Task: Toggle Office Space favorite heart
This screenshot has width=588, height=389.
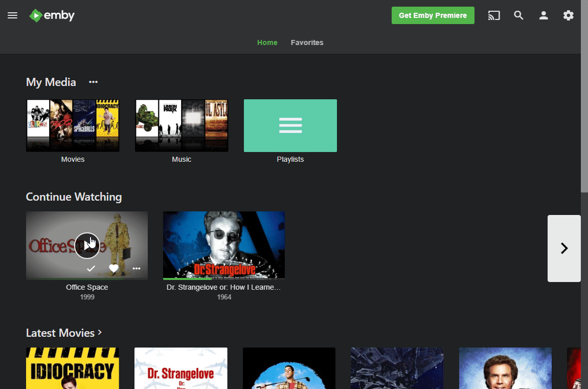Action: click(x=114, y=269)
